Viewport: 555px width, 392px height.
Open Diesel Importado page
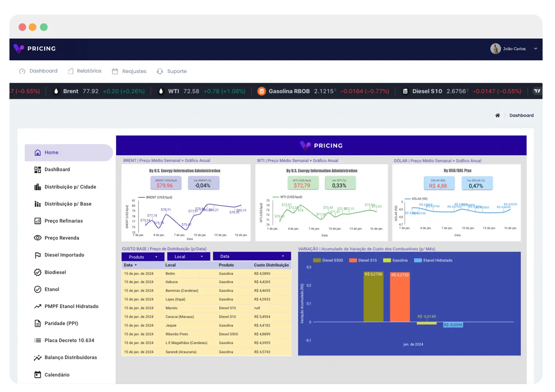(x=64, y=255)
